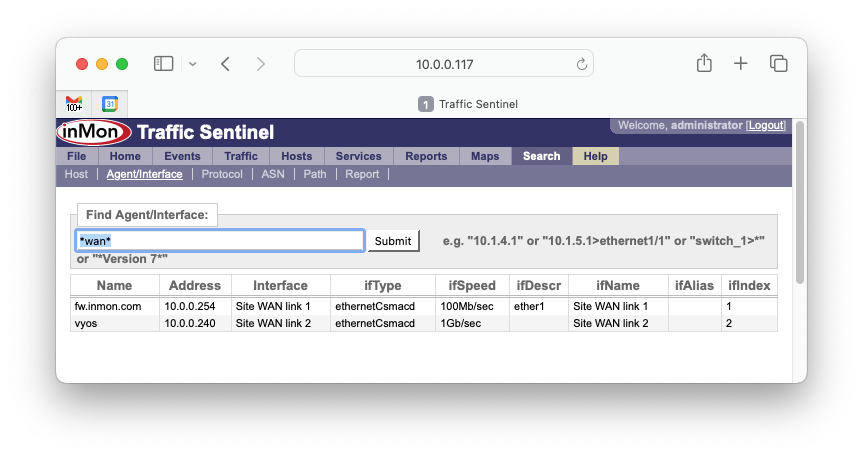Open the Reports menu
The width and height of the screenshot is (863, 457).
426,156
